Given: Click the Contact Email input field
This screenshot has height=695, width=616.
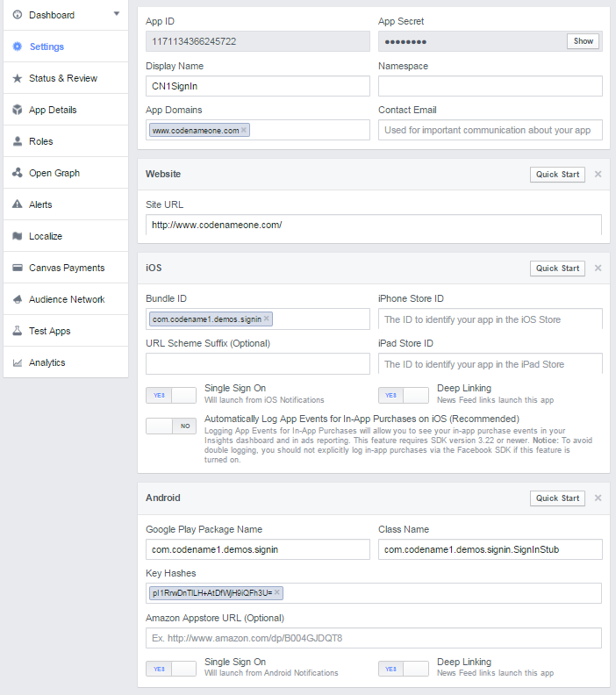Looking at the screenshot, I should (x=490, y=130).
